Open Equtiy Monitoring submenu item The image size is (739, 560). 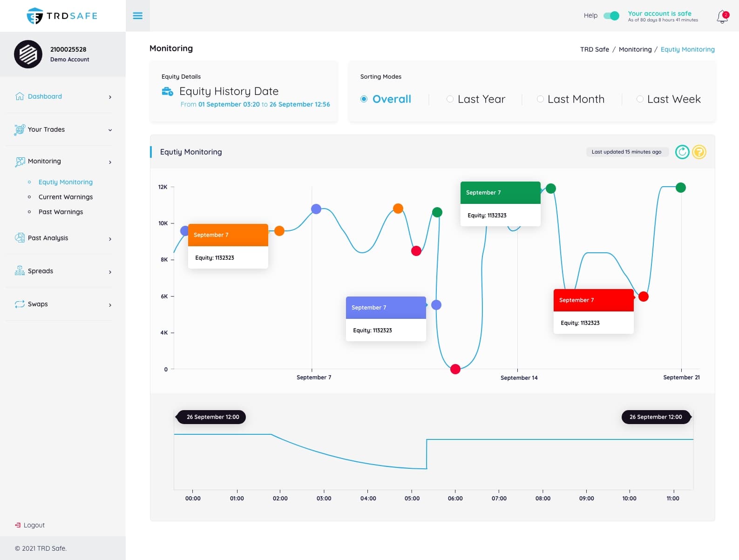[x=66, y=182]
